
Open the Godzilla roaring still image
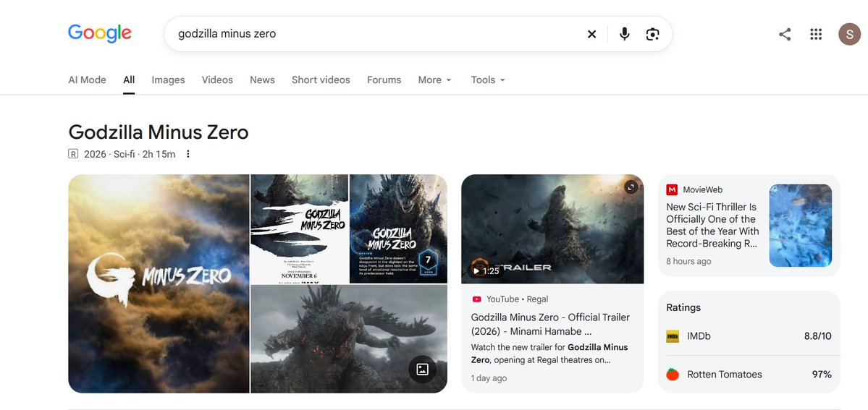349,339
